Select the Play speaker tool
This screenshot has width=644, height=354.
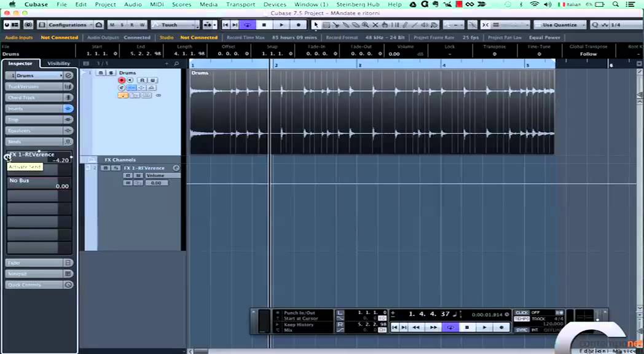425,25
